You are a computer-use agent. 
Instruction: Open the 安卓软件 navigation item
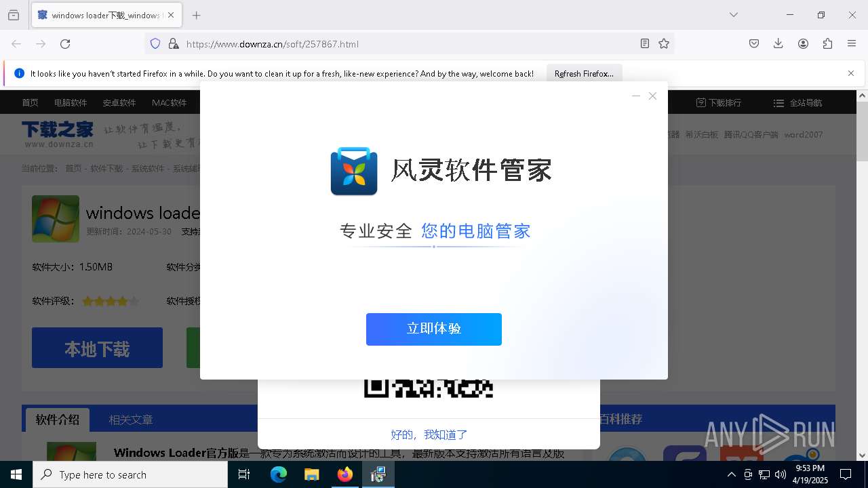tap(119, 103)
